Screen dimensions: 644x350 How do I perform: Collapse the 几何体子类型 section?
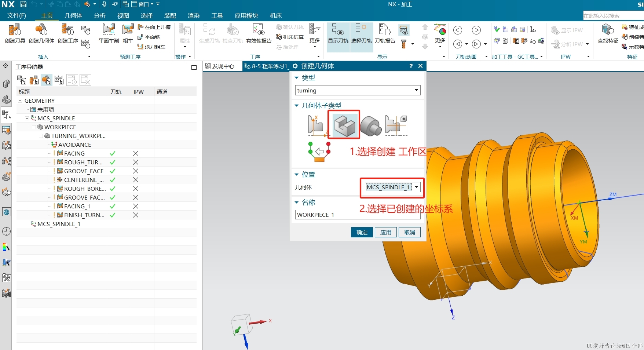point(296,106)
